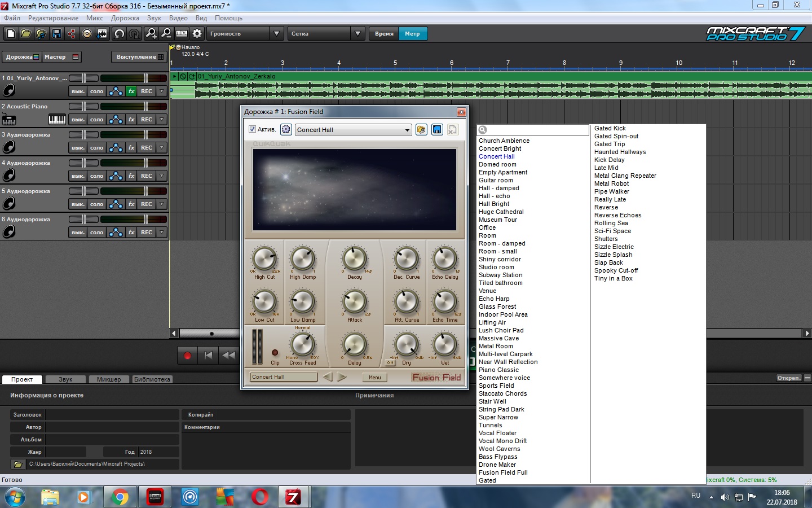Click the rewind transport button
812x508 pixels.
coord(228,355)
